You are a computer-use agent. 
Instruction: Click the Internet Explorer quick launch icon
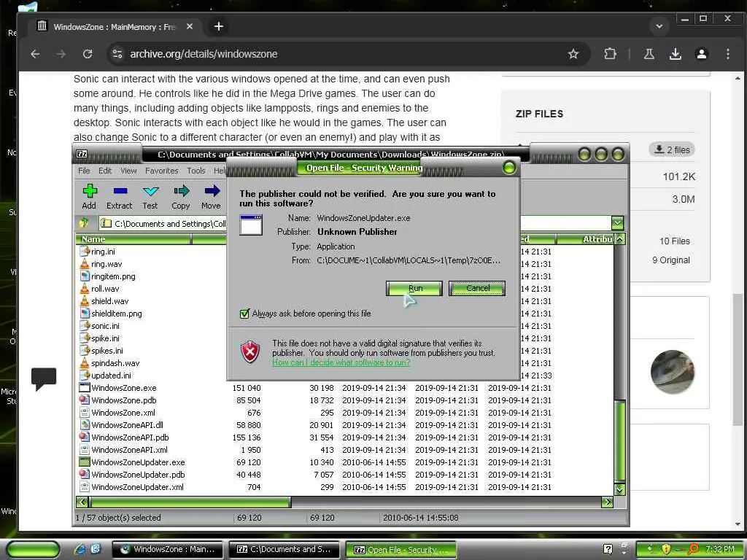[x=80, y=549]
